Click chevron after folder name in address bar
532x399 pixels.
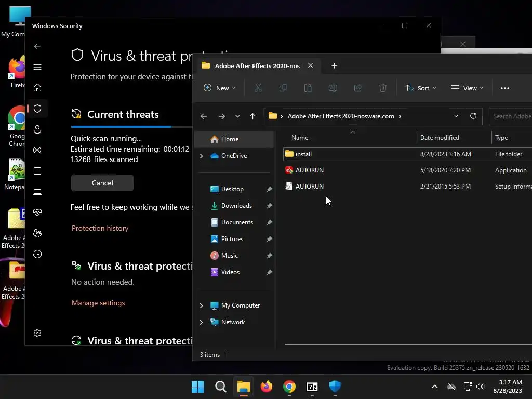point(401,116)
